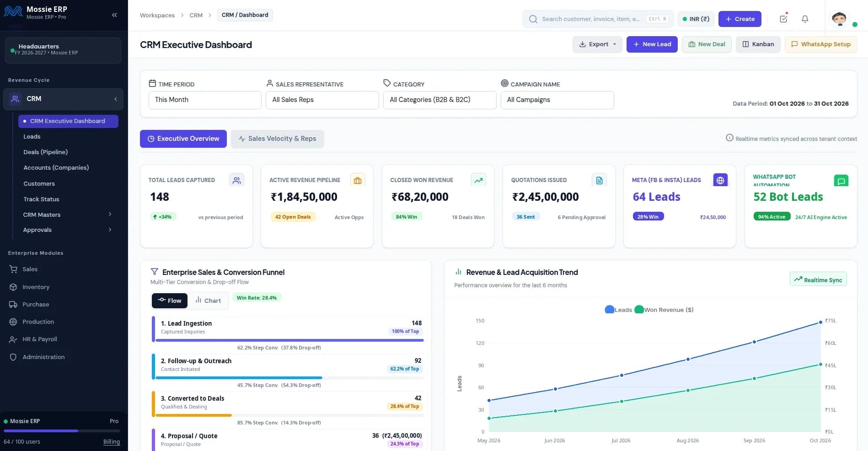Toggle INR currency selector
The height and width of the screenshot is (451, 868).
point(696,19)
